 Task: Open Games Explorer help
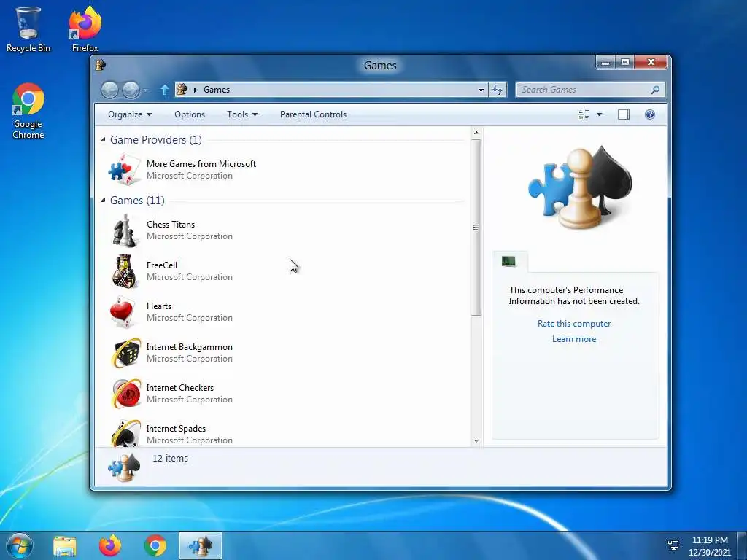(650, 114)
